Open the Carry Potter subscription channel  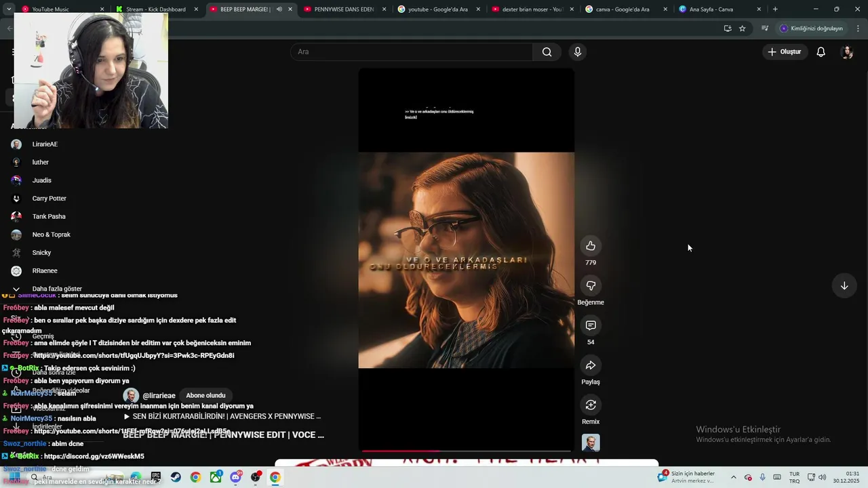[x=49, y=199]
